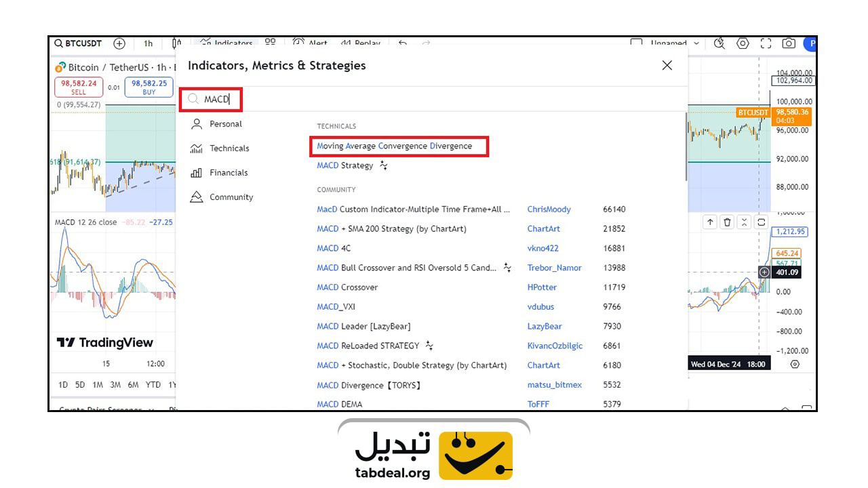Click the BUY 98,582.25 button
Image resolution: width=868 pixels, height=488 pixels.
tap(149, 87)
